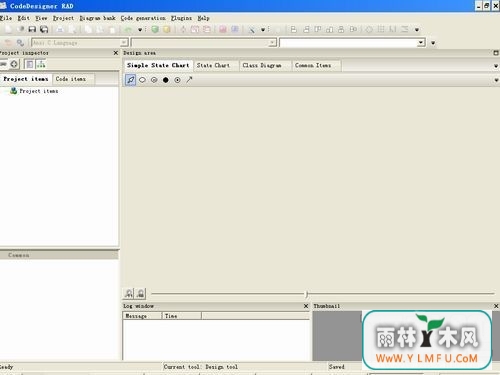
Task: Click the Common section header in left panel
Action: click(59, 255)
